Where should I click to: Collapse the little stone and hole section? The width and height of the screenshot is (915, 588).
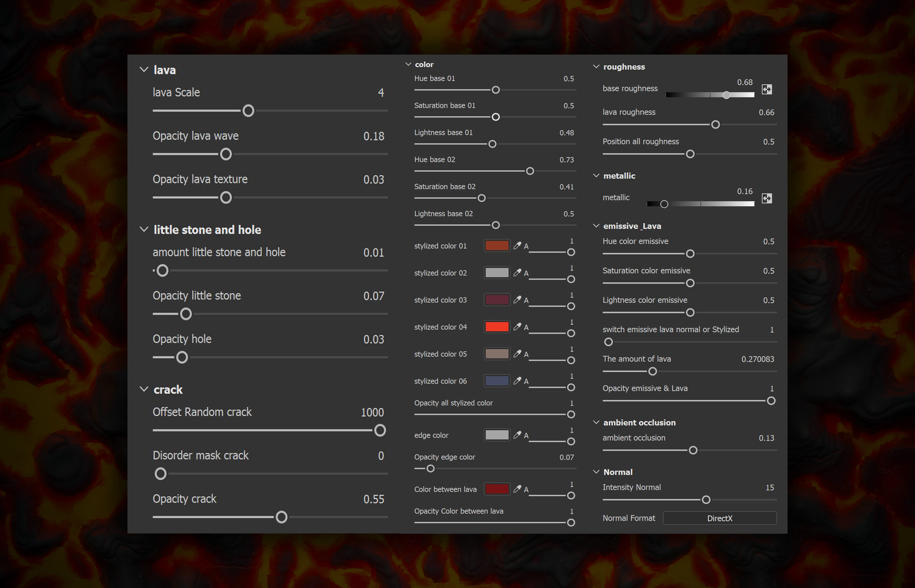(144, 229)
